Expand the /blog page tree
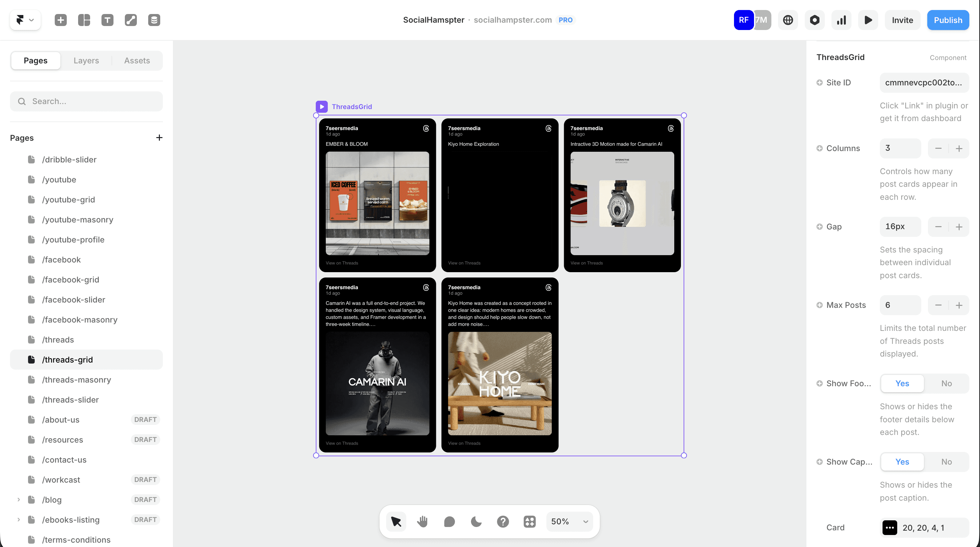Image resolution: width=980 pixels, height=547 pixels. click(19, 500)
